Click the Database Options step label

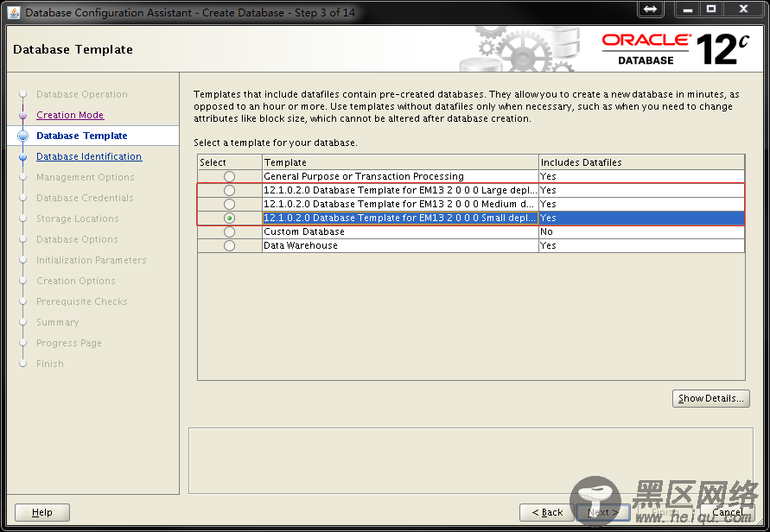click(77, 239)
